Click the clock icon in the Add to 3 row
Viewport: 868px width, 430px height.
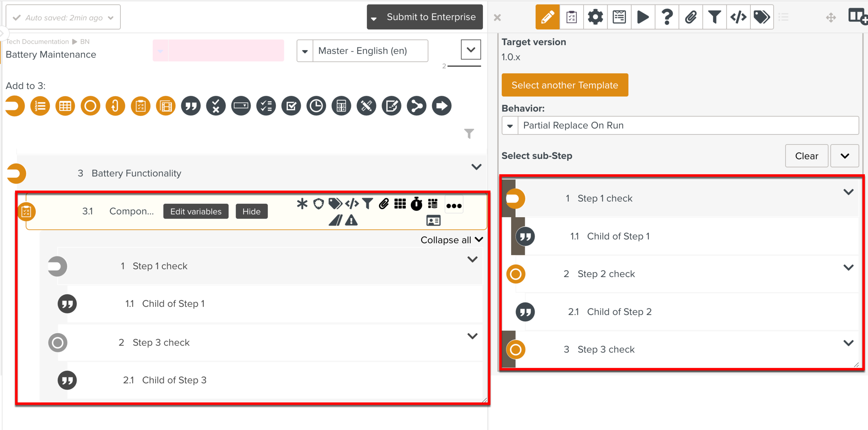[x=316, y=106]
